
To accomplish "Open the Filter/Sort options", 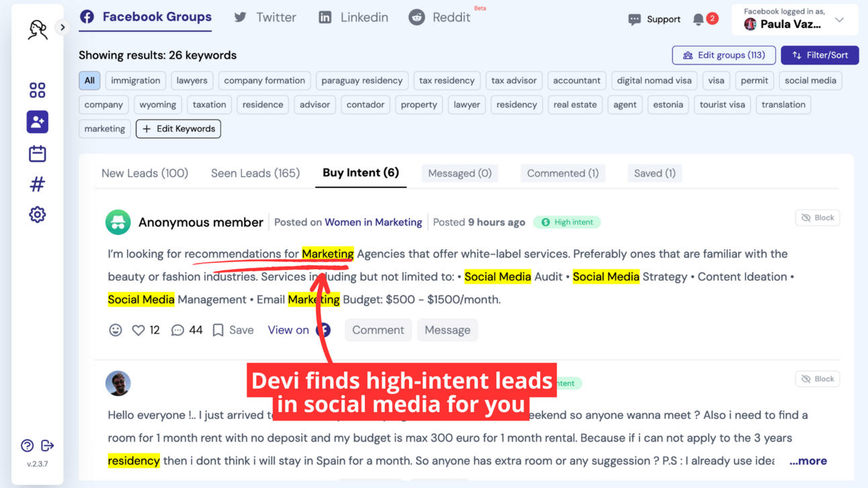I will coord(820,55).
